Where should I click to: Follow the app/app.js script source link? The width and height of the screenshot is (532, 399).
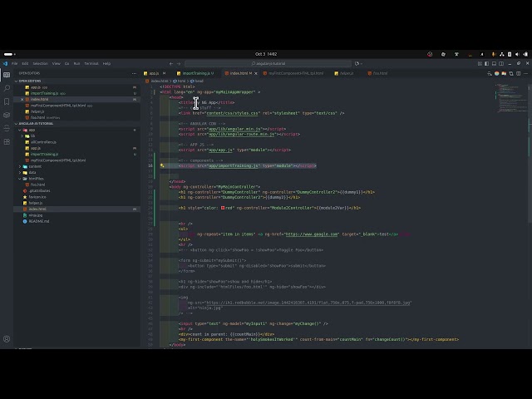[220, 150]
